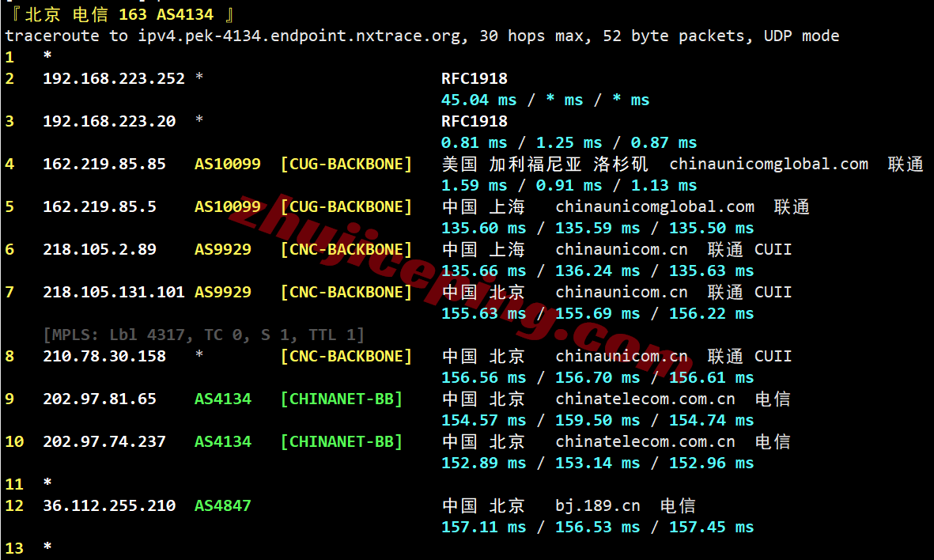Click latency value 157.45 ms

coord(711,528)
